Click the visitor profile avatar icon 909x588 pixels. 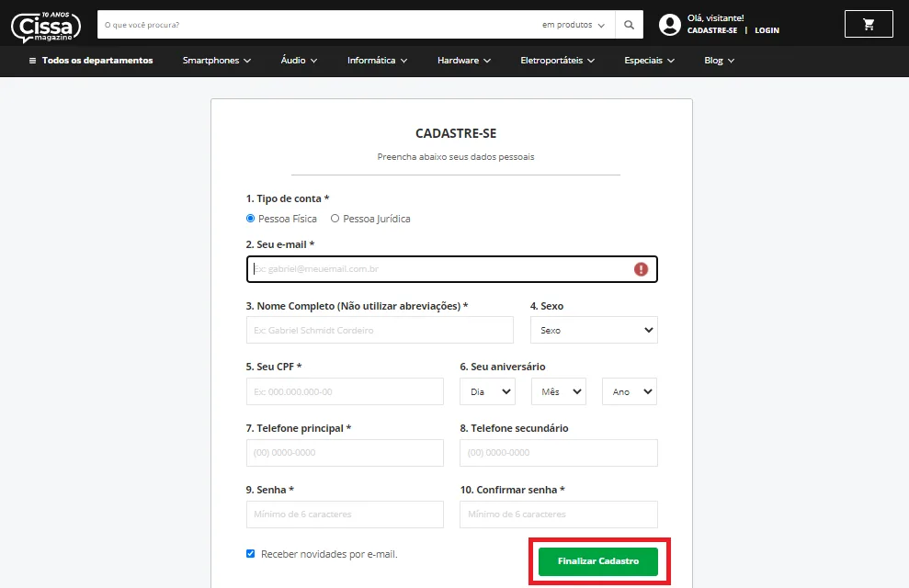pos(670,24)
